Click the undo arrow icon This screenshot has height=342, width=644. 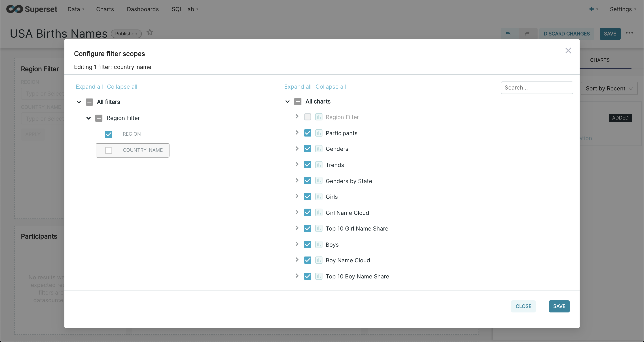pyautogui.click(x=508, y=34)
